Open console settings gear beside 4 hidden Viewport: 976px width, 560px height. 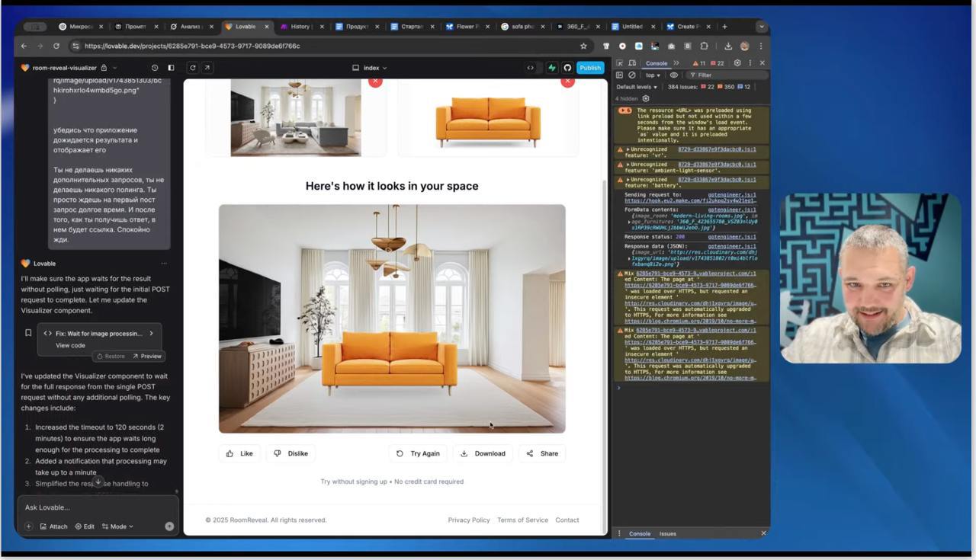click(646, 98)
